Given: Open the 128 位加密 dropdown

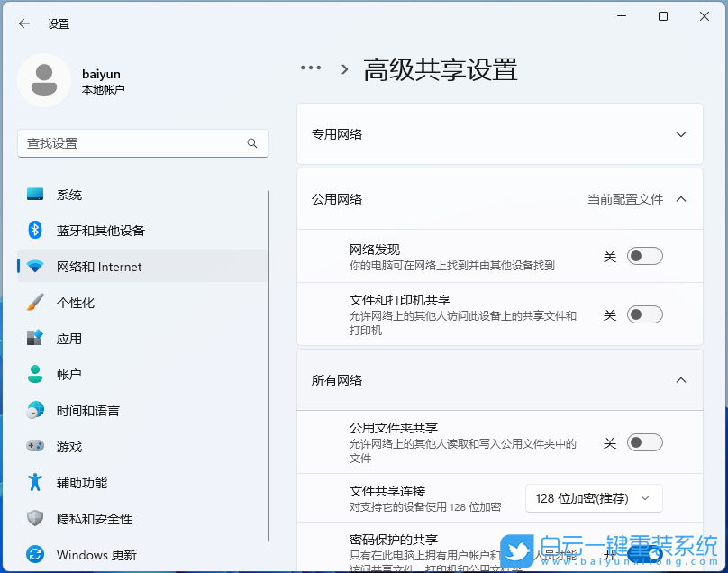Looking at the screenshot, I should pyautogui.click(x=594, y=497).
